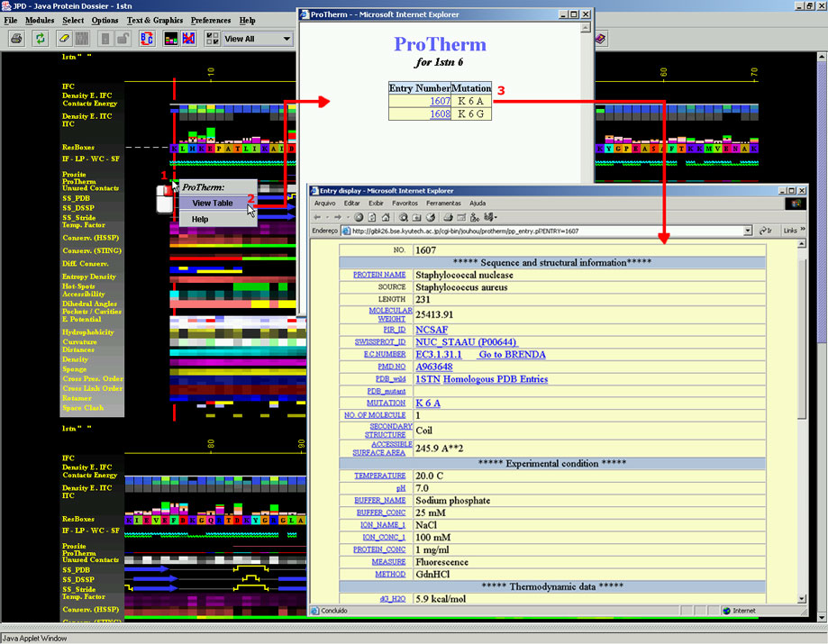This screenshot has height=644, width=828.
Task: Click the Entropy Density row label
Action: click(x=88, y=277)
